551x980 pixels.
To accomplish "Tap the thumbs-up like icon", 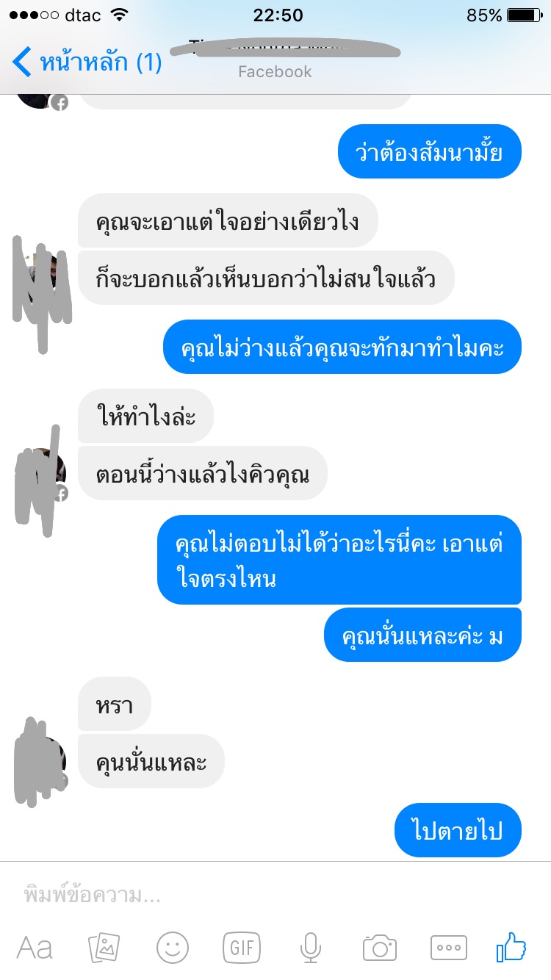I will 511,948.
